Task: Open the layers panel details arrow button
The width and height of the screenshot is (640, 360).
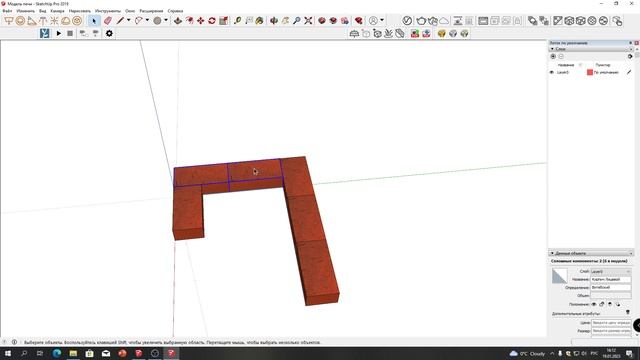Action: [x=630, y=56]
